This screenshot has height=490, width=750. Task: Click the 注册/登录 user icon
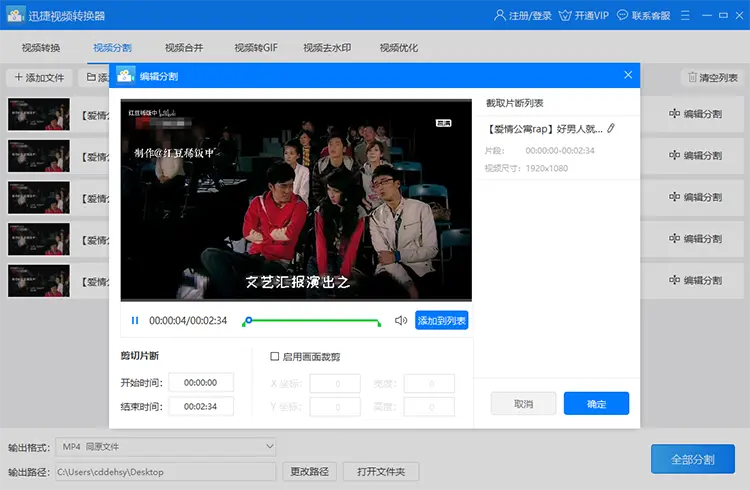(499, 15)
